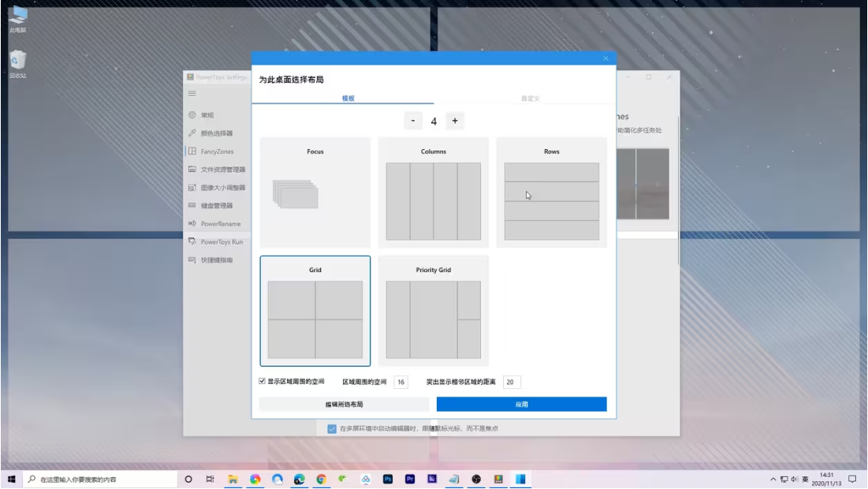Open notification center on taskbar

(x=852, y=479)
